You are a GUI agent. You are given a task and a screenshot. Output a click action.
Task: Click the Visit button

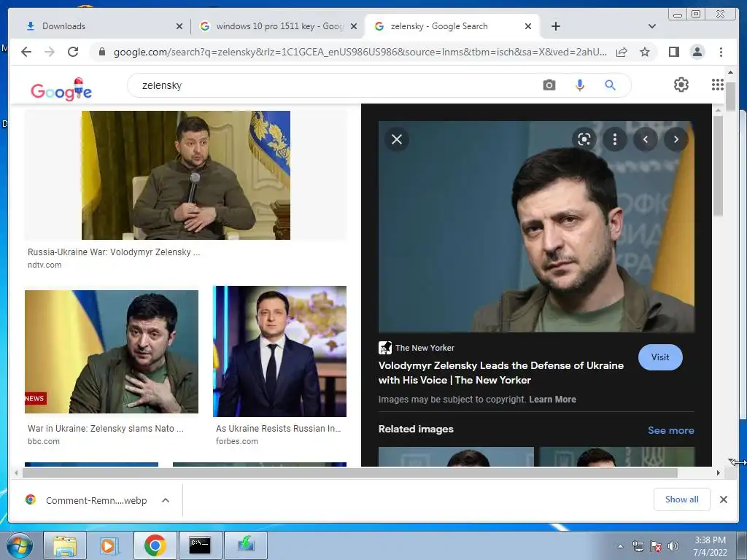(659, 357)
